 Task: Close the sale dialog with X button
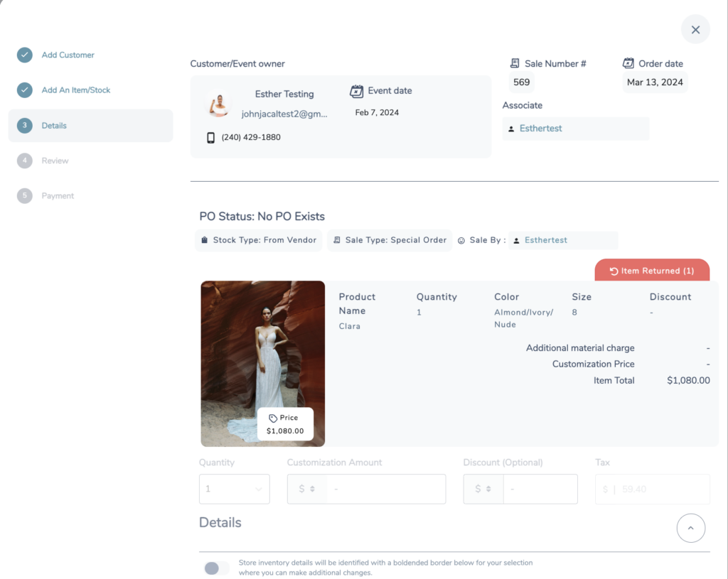[695, 30]
